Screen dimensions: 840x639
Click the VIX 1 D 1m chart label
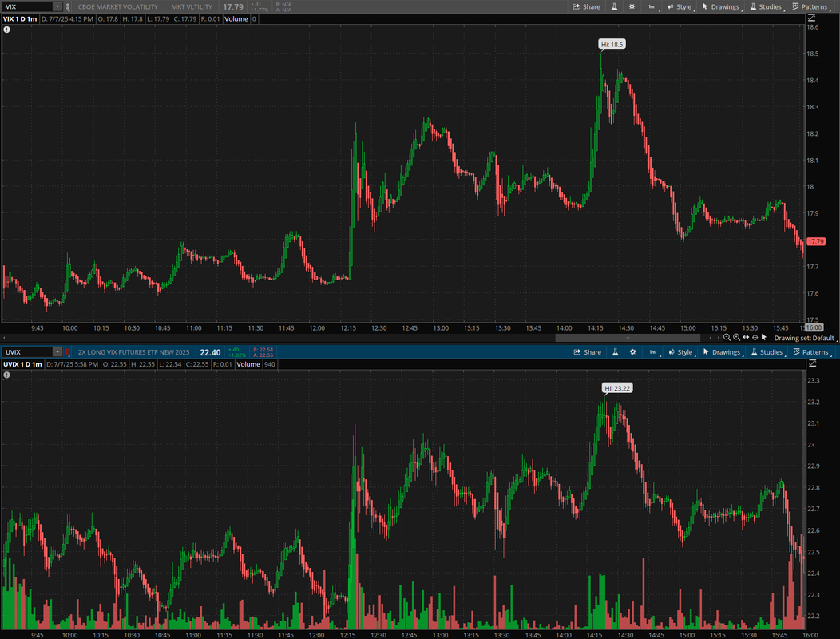coord(20,18)
